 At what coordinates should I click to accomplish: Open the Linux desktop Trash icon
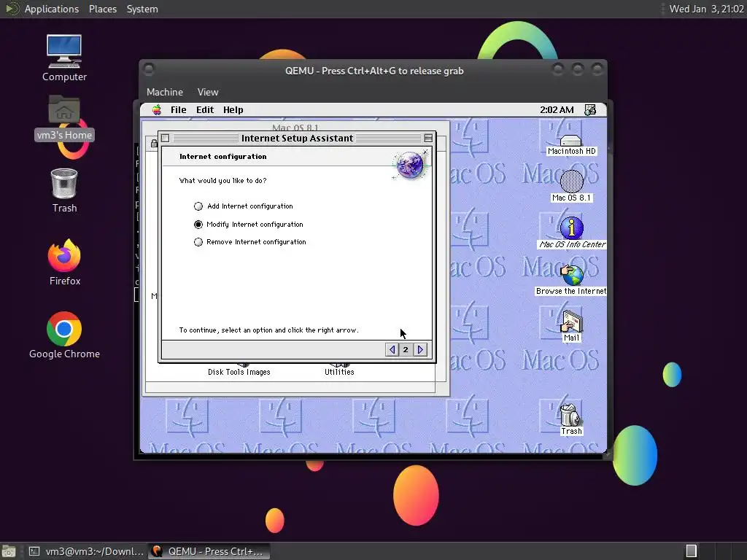click(x=64, y=190)
